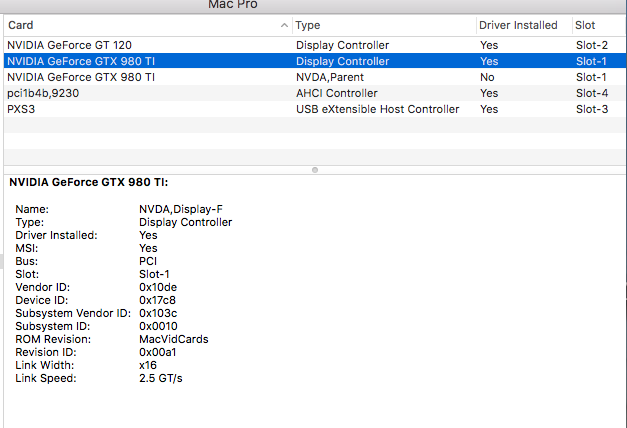The image size is (627, 428).
Task: Click Yes beside Driver Installed: in details
Action: pos(148,235)
